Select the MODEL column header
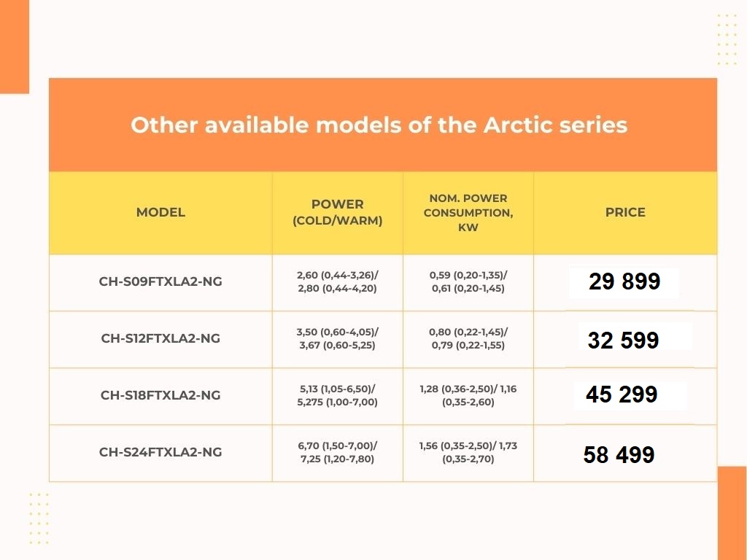 click(x=160, y=212)
